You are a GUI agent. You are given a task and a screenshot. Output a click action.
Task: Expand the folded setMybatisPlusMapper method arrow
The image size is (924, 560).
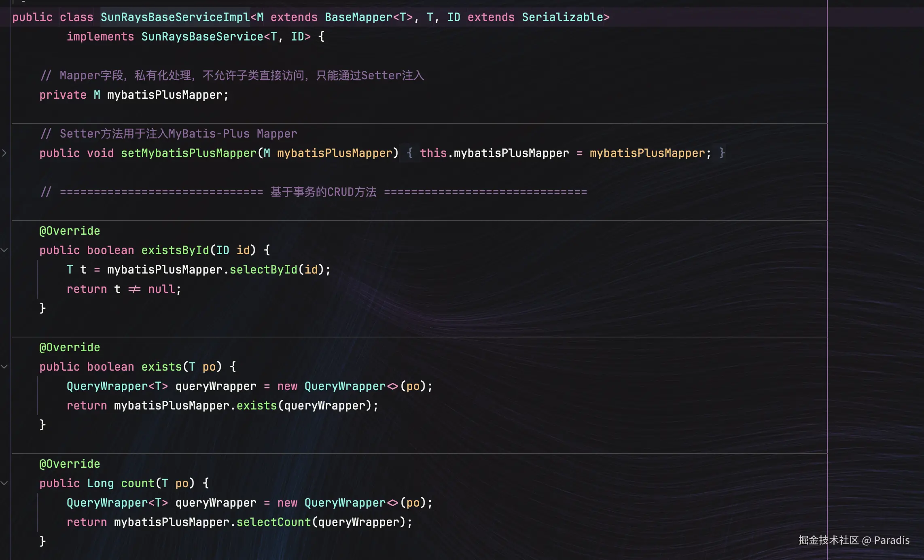tap(4, 153)
